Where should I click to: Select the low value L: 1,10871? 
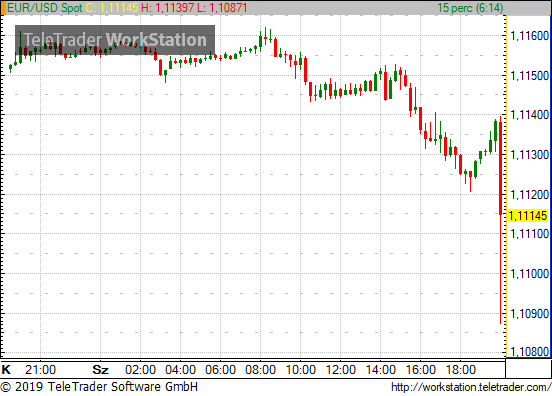pos(222,7)
